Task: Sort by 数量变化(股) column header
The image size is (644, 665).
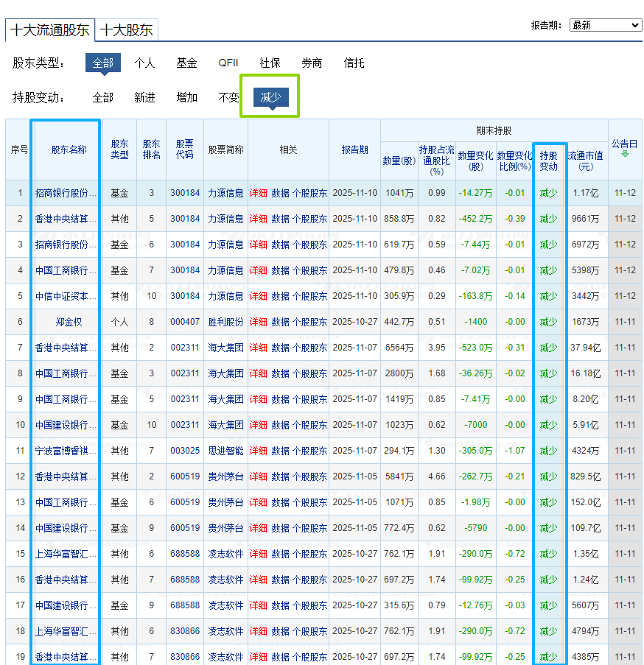Action: pos(475,161)
